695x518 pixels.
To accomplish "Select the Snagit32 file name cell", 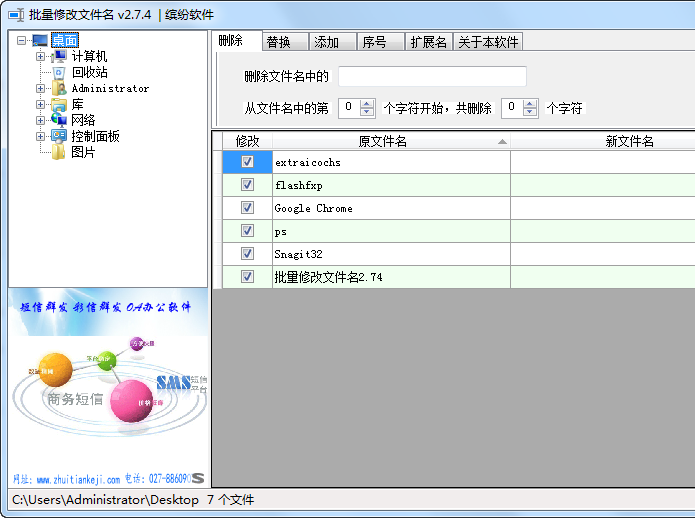I will [391, 254].
